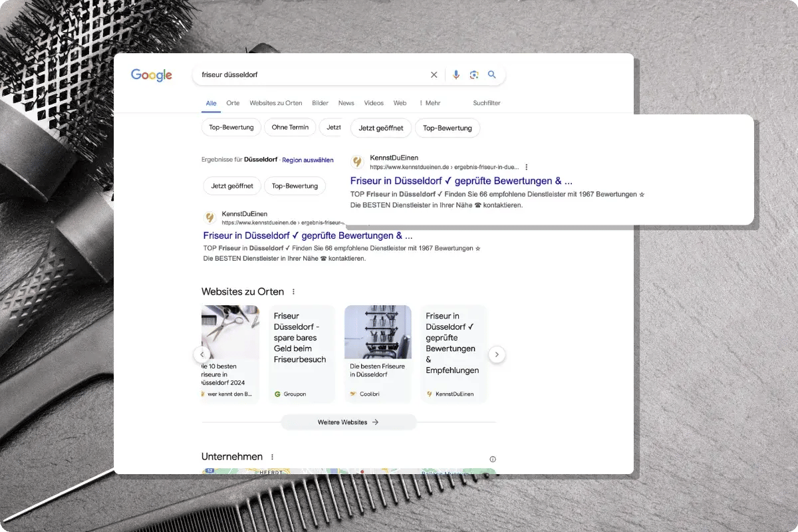Click the Coolibri favicon in the card
Screen dimensions: 798x532
coord(354,394)
